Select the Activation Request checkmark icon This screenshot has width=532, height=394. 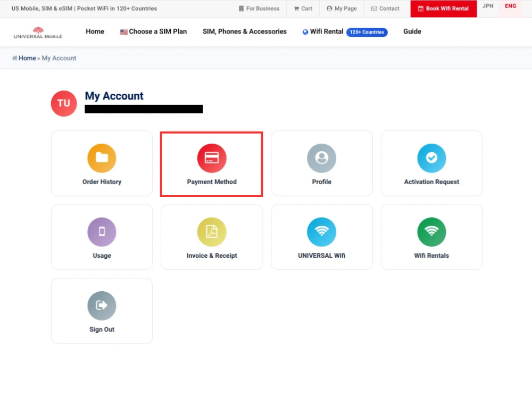(431, 158)
